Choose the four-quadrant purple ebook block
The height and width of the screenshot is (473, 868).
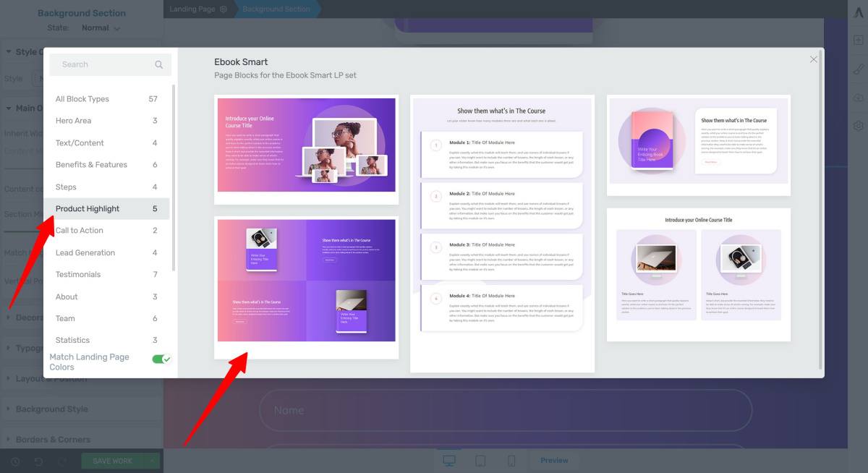point(307,286)
